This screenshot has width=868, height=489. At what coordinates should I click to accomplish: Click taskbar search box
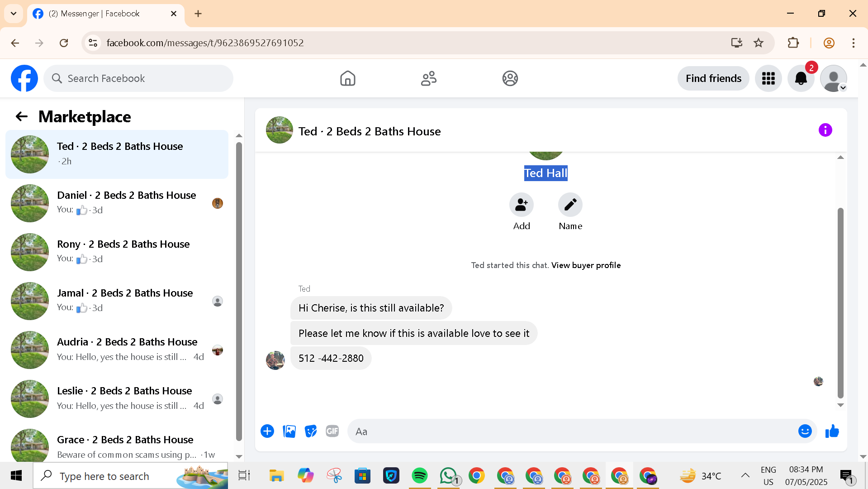[x=130, y=476]
